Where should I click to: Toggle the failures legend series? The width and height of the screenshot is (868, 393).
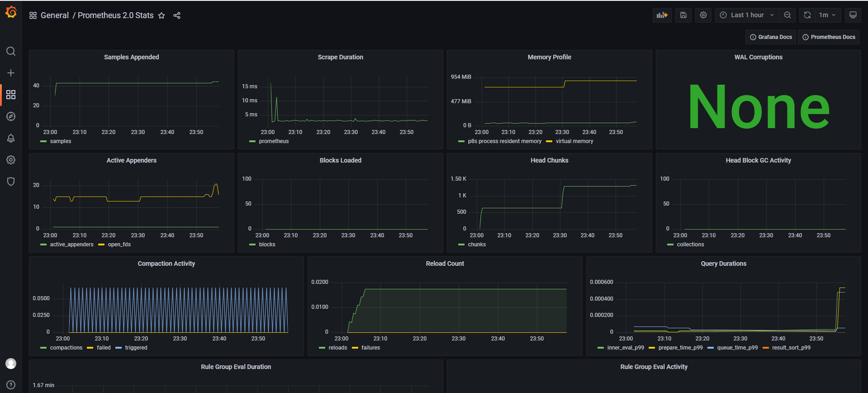[370, 348]
